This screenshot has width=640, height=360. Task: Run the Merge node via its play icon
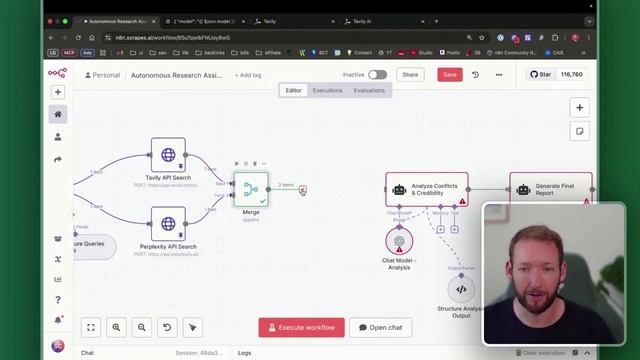click(237, 164)
